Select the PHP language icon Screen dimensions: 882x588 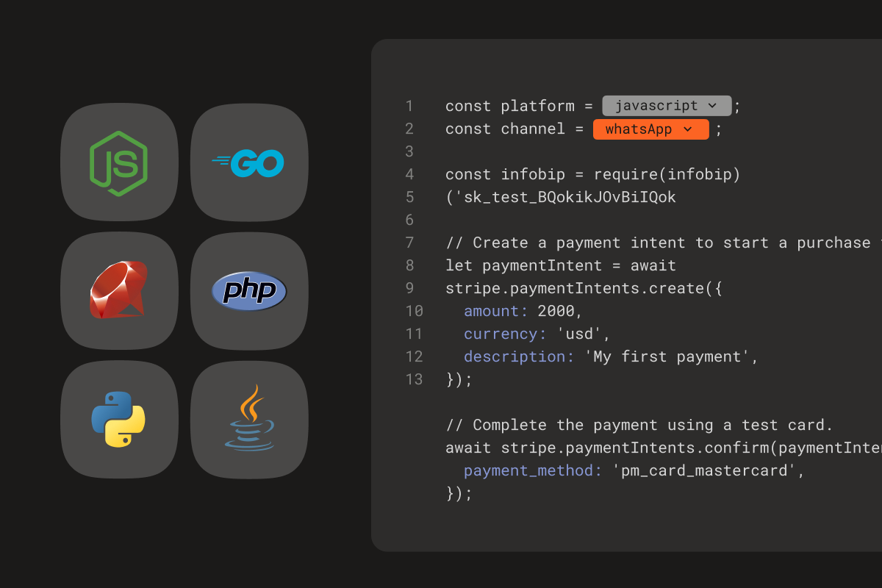[x=248, y=290]
